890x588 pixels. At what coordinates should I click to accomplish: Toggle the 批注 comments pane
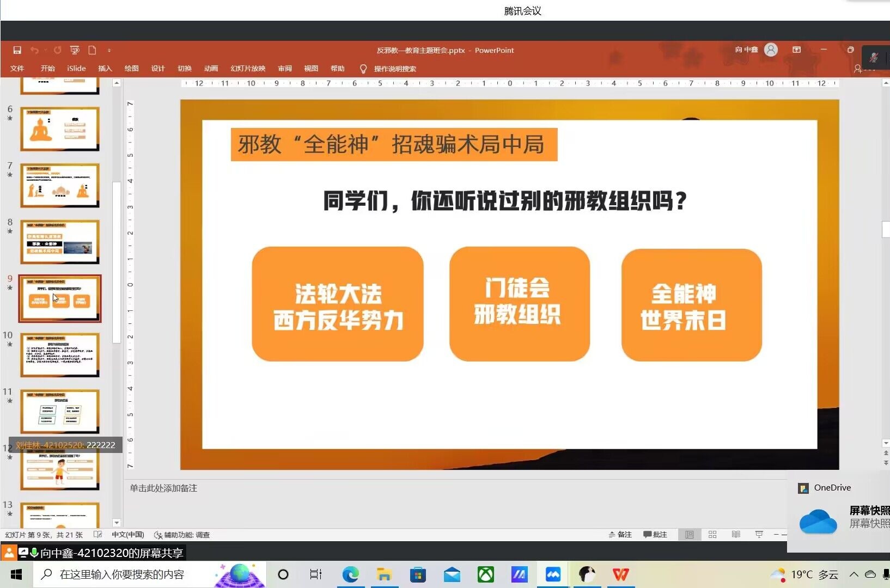click(655, 535)
